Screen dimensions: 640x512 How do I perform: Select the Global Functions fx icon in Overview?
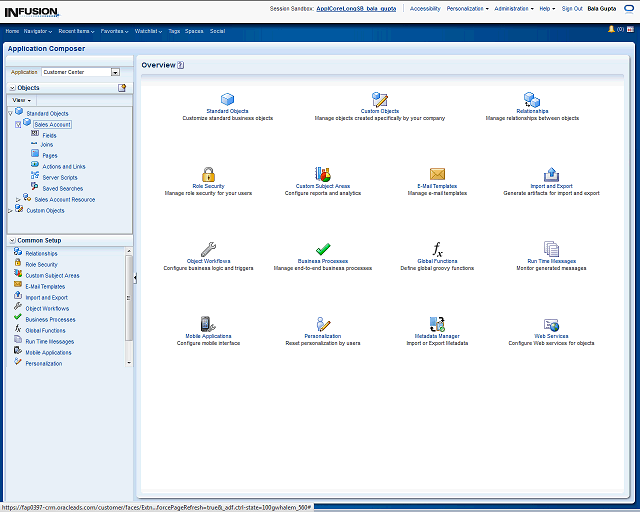tap(437, 249)
